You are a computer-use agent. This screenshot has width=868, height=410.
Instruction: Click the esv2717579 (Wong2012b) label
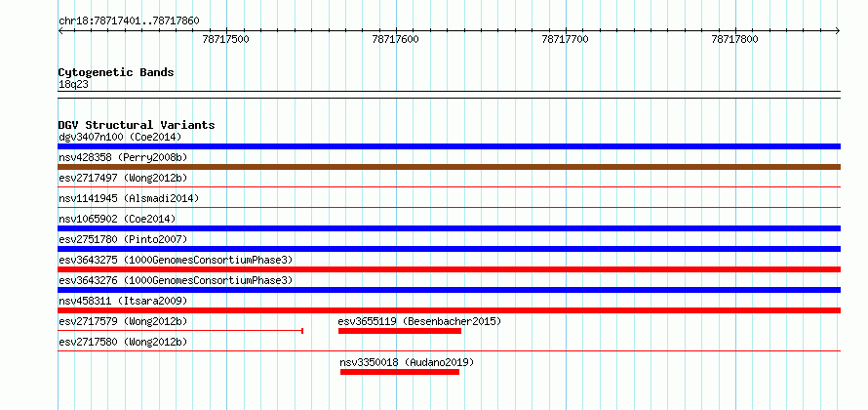[x=123, y=321]
